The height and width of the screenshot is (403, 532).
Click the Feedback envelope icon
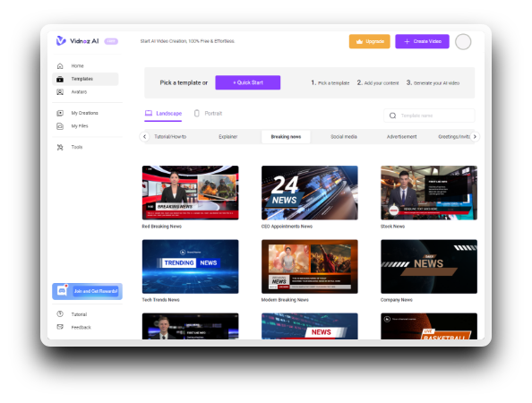pos(60,327)
